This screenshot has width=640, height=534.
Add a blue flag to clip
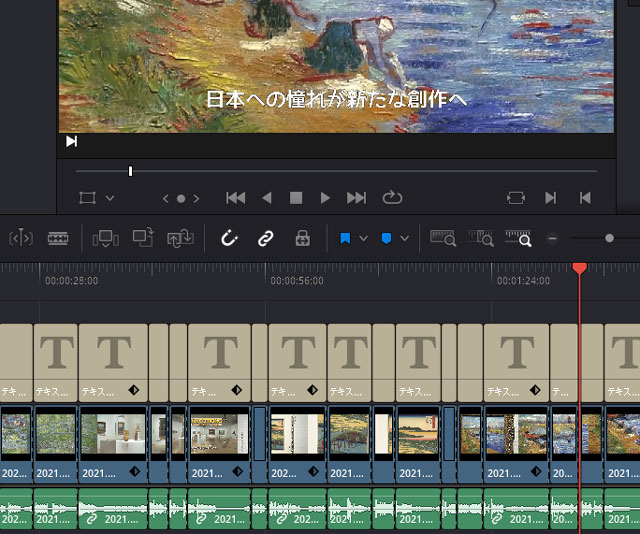pos(345,238)
